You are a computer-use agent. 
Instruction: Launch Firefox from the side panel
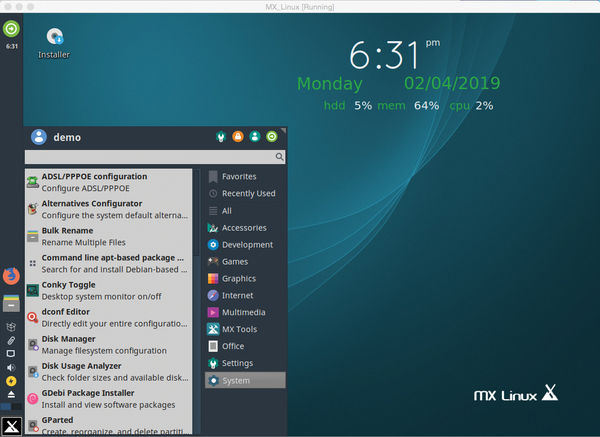tap(11, 276)
